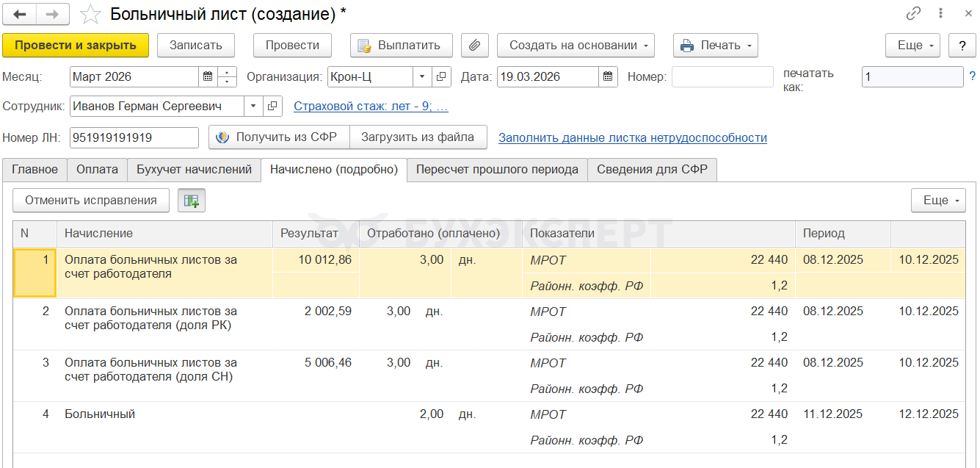
Task: Click the Номер ЛН input field
Action: pyautogui.click(x=134, y=137)
